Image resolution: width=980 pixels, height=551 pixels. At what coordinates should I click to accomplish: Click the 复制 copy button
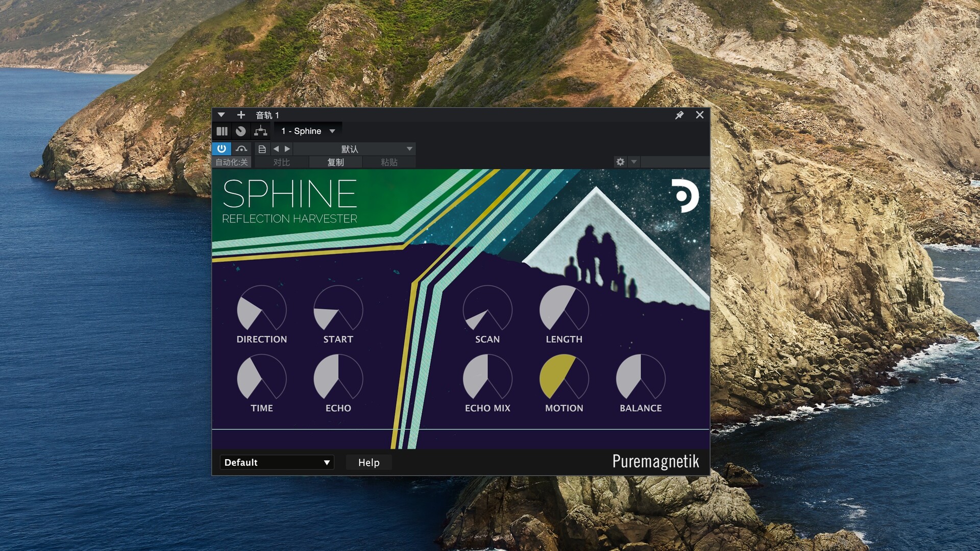point(335,162)
